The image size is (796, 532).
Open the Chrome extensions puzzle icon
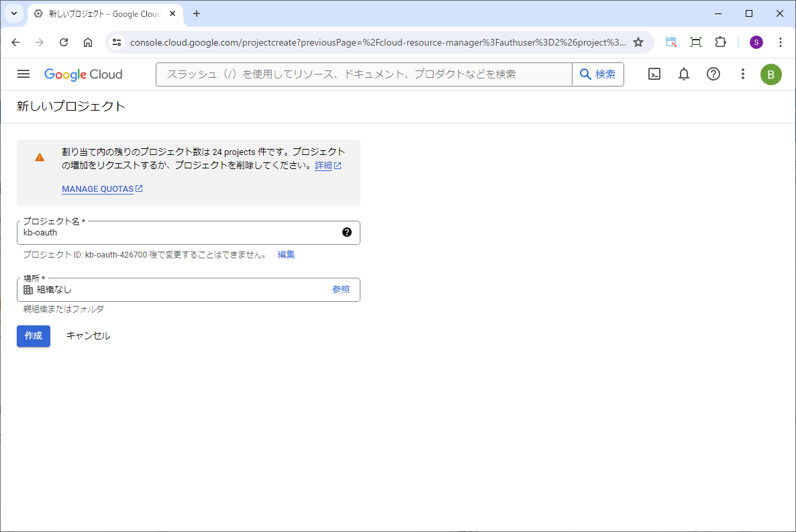click(720, 42)
